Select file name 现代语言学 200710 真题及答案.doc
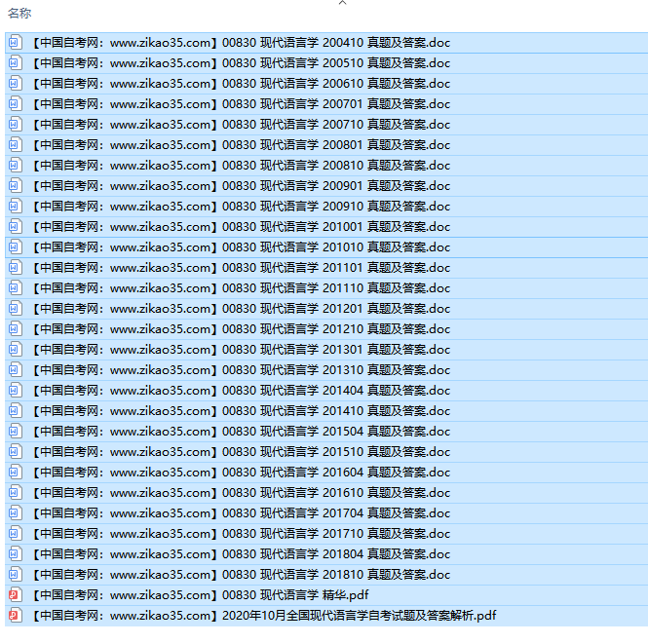 [355, 125]
